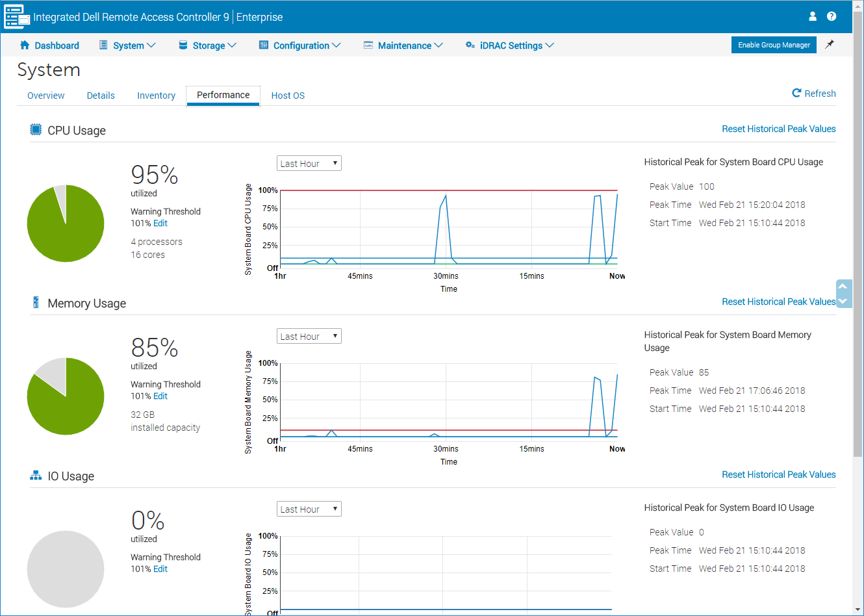This screenshot has height=616, width=864.
Task: Click the Enable Group Manager button
Action: coord(774,45)
